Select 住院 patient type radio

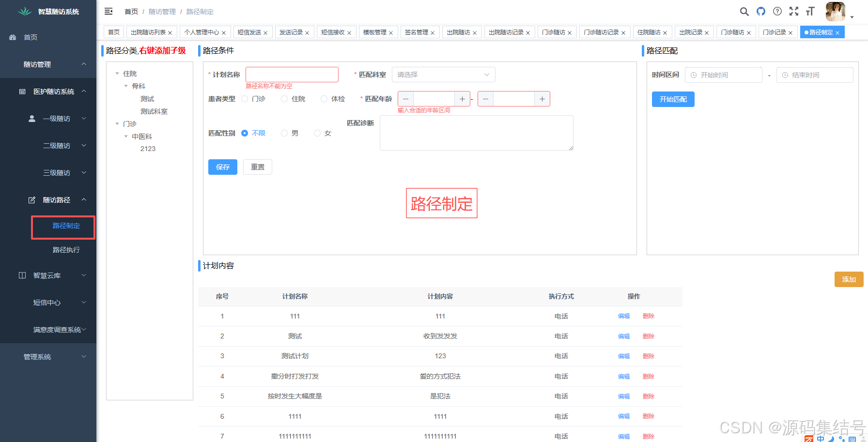[284, 99]
